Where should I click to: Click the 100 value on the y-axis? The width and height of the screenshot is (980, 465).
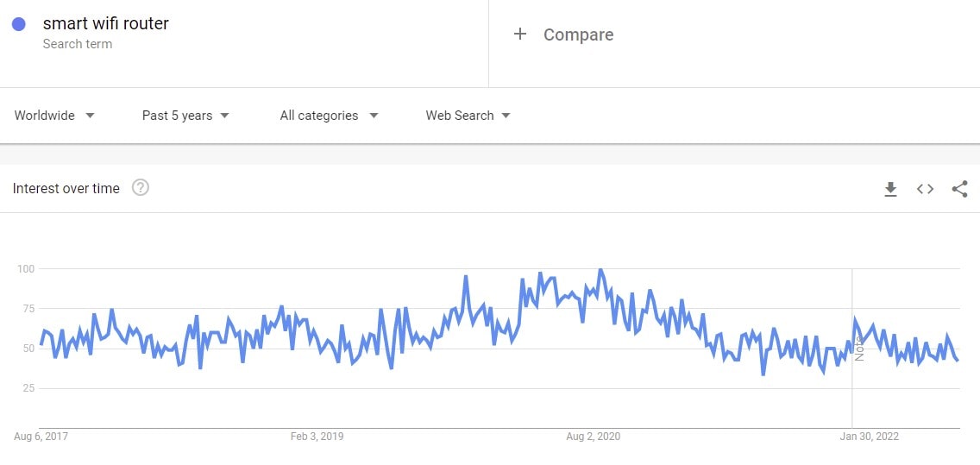click(x=25, y=269)
